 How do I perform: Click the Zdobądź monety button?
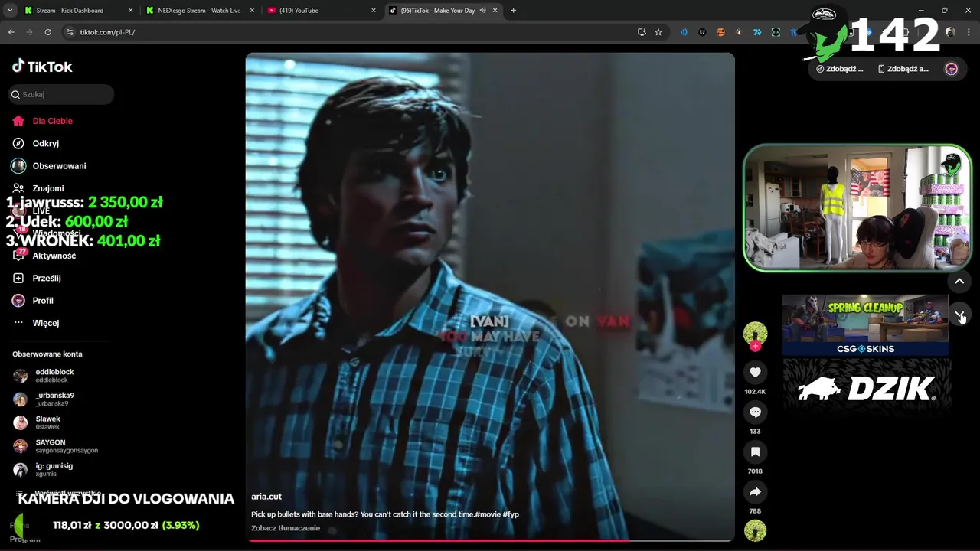[x=840, y=69]
